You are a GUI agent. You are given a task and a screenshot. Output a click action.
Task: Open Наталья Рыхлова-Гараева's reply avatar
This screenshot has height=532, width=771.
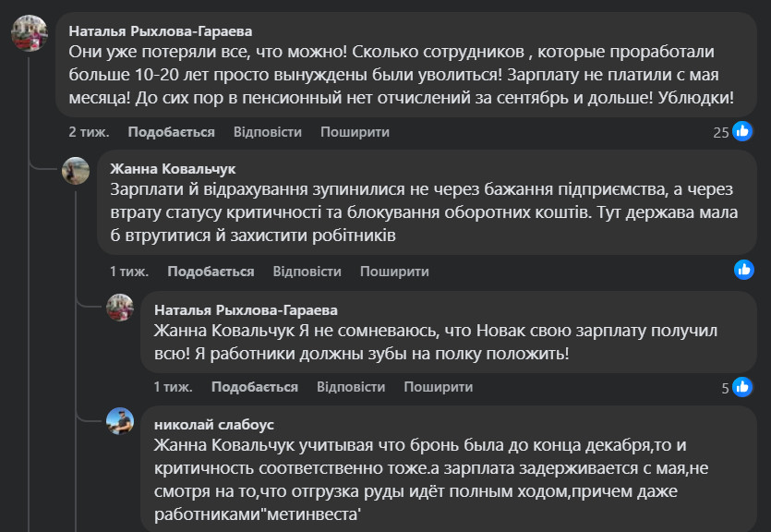point(121,308)
